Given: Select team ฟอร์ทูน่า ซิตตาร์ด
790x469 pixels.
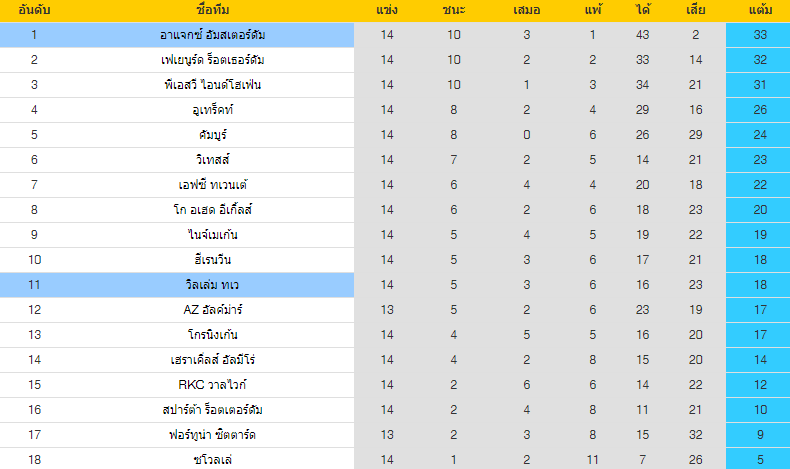Looking at the screenshot, I should click(x=212, y=435).
